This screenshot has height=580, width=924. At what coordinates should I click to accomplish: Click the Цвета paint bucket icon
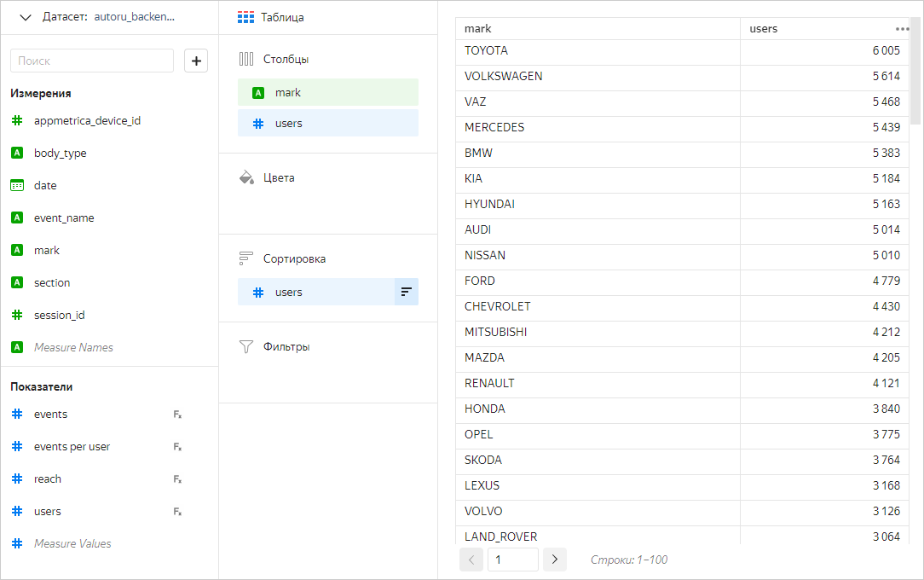click(x=246, y=178)
